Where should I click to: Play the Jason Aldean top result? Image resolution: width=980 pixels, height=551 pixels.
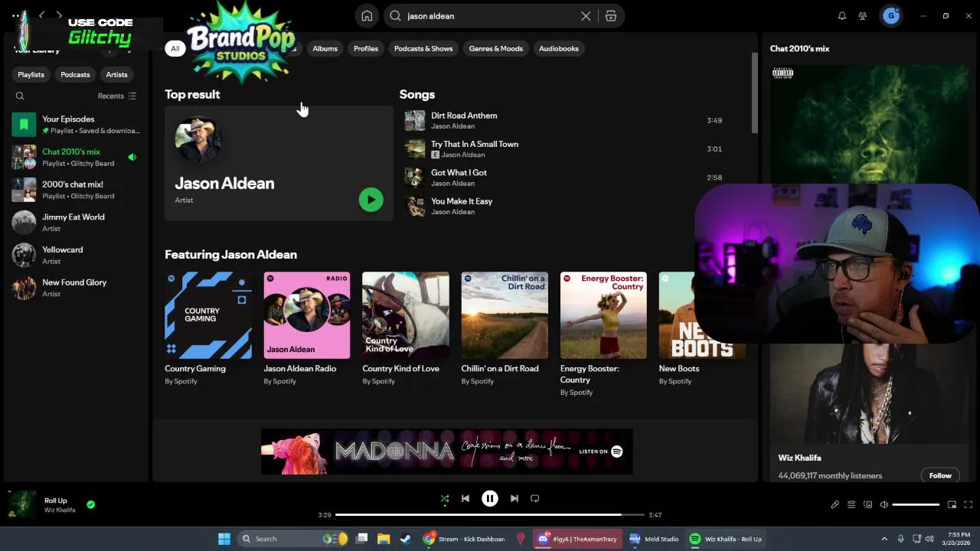click(371, 200)
